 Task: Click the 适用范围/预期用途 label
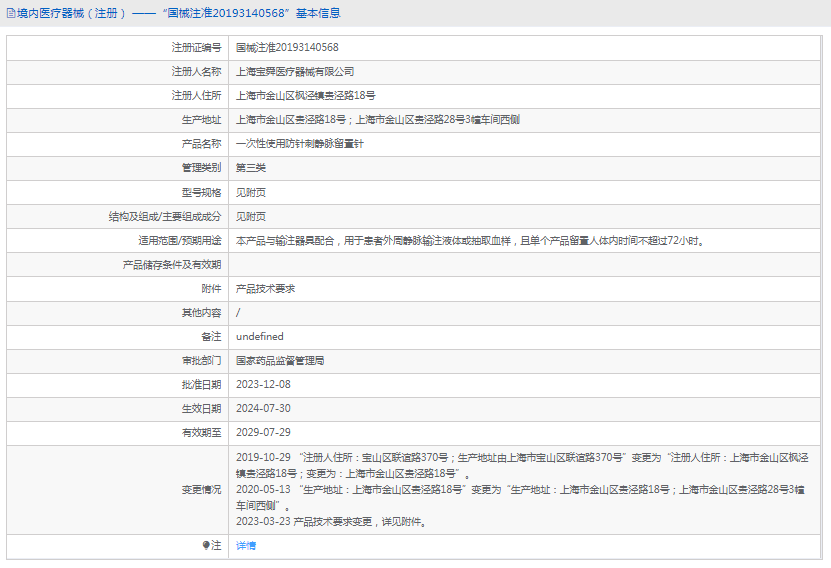(x=180, y=241)
